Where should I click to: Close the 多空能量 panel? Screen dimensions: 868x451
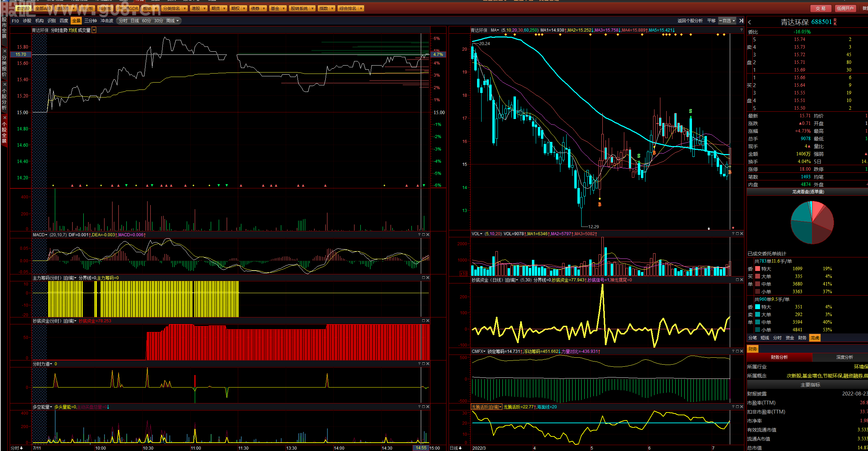[428, 407]
